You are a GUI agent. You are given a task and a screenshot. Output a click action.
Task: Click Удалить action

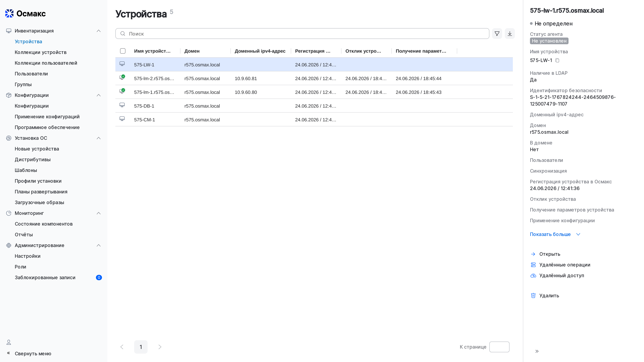tap(549, 295)
